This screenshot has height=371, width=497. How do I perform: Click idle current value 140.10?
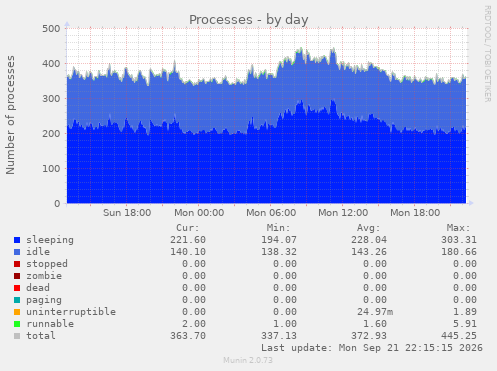tap(188, 252)
